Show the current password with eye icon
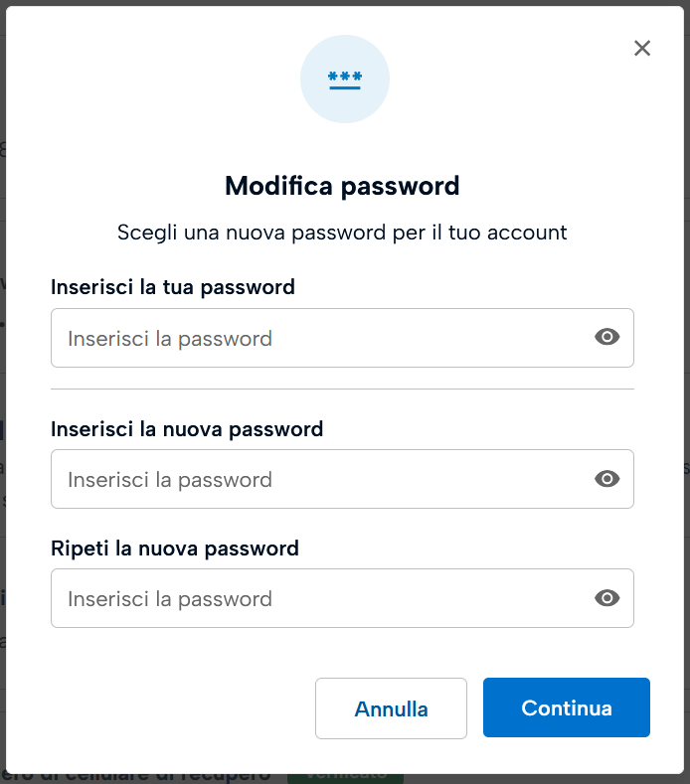Image resolution: width=690 pixels, height=784 pixels. coord(606,338)
